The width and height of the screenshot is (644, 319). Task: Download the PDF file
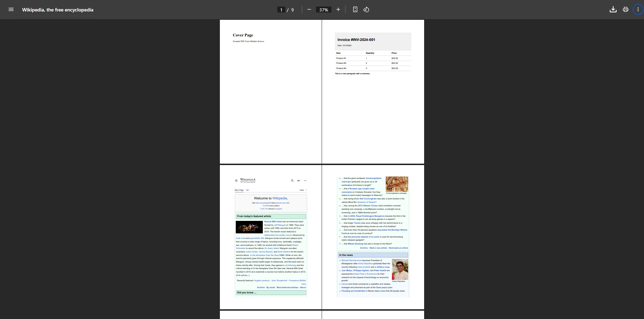(613, 9)
